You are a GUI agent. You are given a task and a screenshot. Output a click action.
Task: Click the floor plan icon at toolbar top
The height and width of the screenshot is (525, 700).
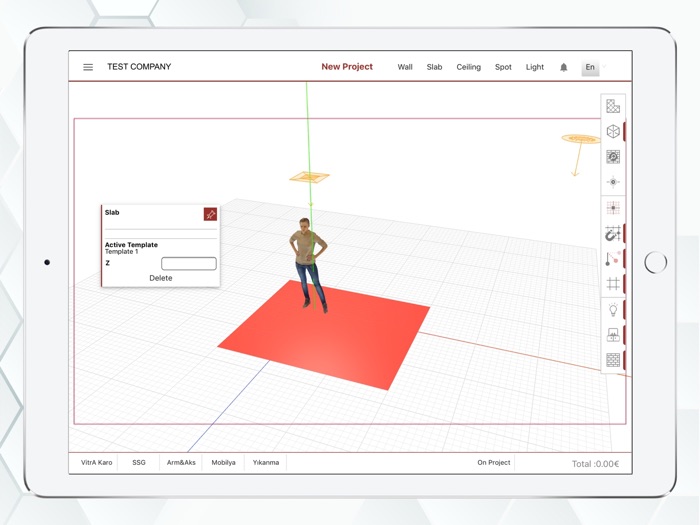(613, 106)
